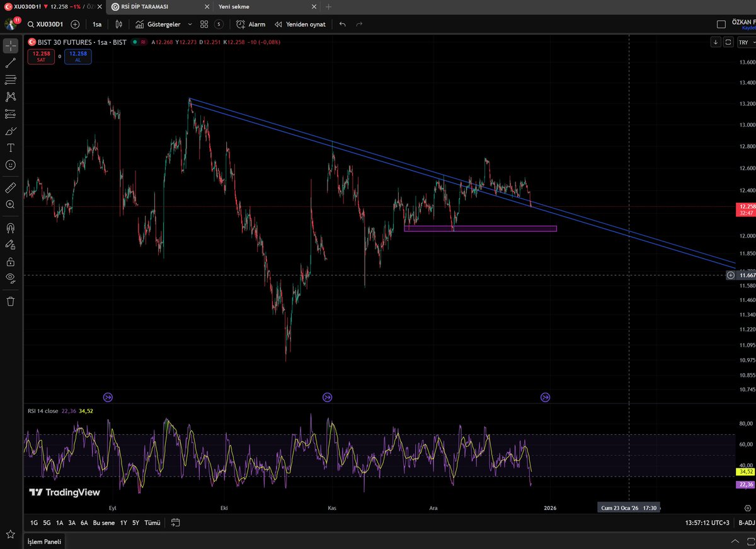
Task: Expand the favorite indicators chevron
Action: 190,24
